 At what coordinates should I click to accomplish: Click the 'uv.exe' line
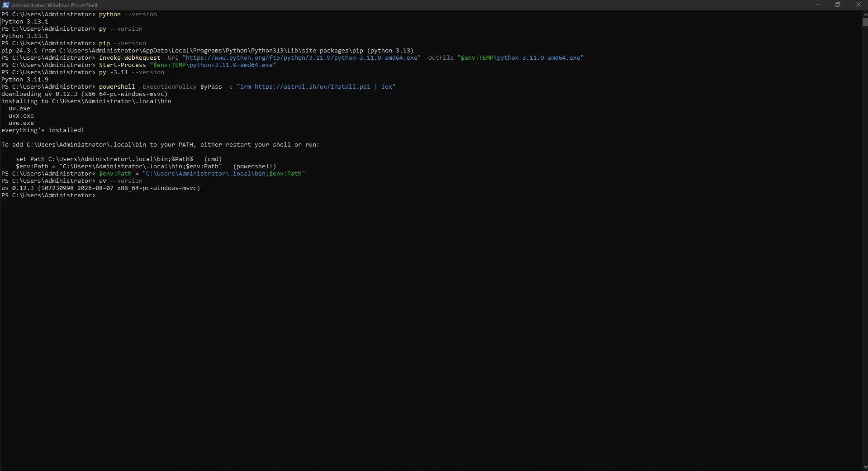[19, 109]
